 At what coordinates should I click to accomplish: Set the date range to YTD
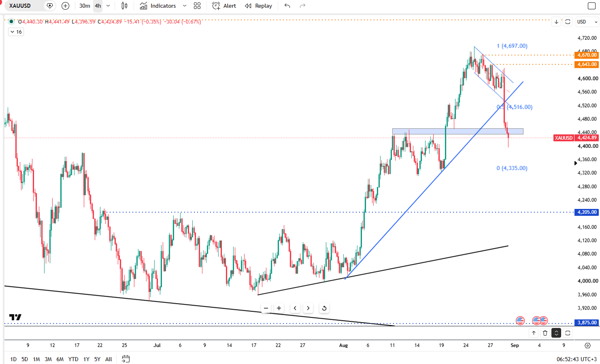coord(73,359)
